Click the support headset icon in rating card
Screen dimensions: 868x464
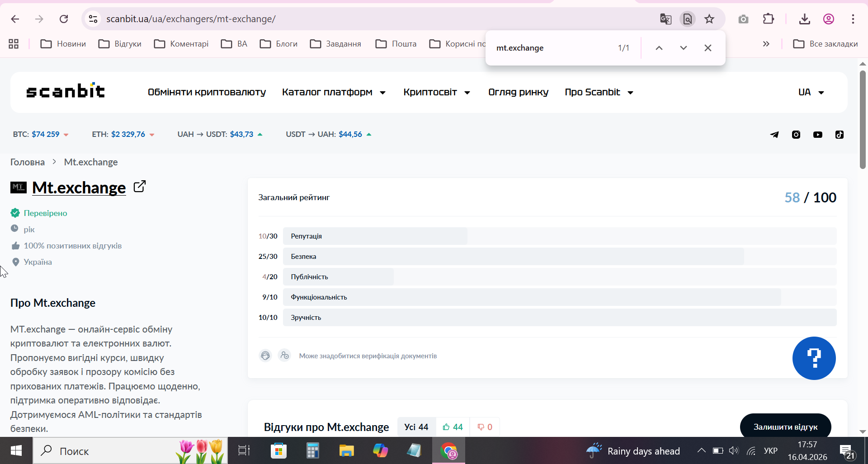coord(265,356)
